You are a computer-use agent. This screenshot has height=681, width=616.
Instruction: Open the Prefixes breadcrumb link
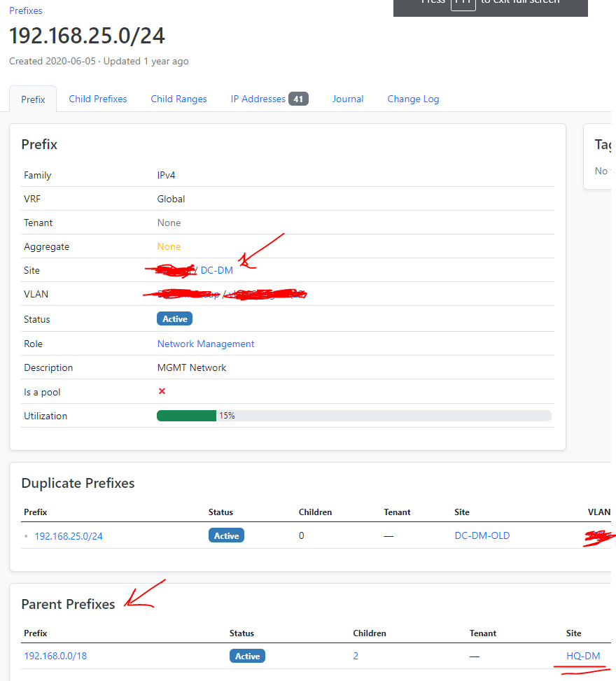click(26, 11)
